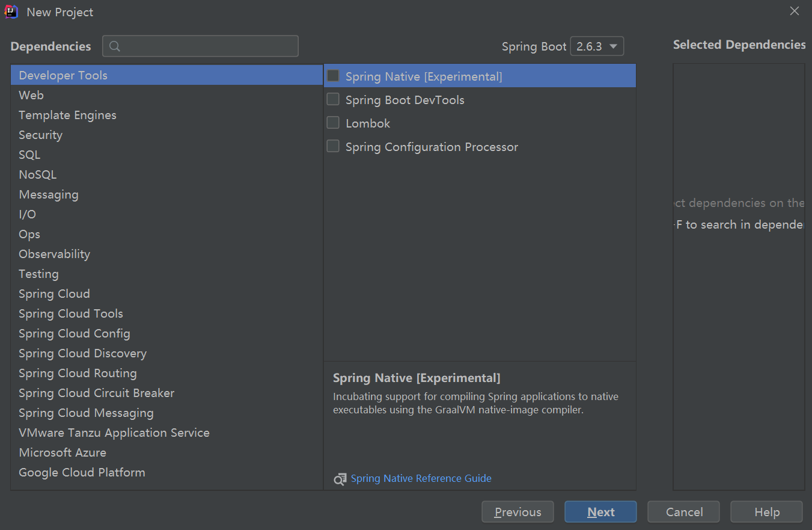This screenshot has width=812, height=530.
Task: Tick the Lombok checkbox
Action: click(333, 123)
